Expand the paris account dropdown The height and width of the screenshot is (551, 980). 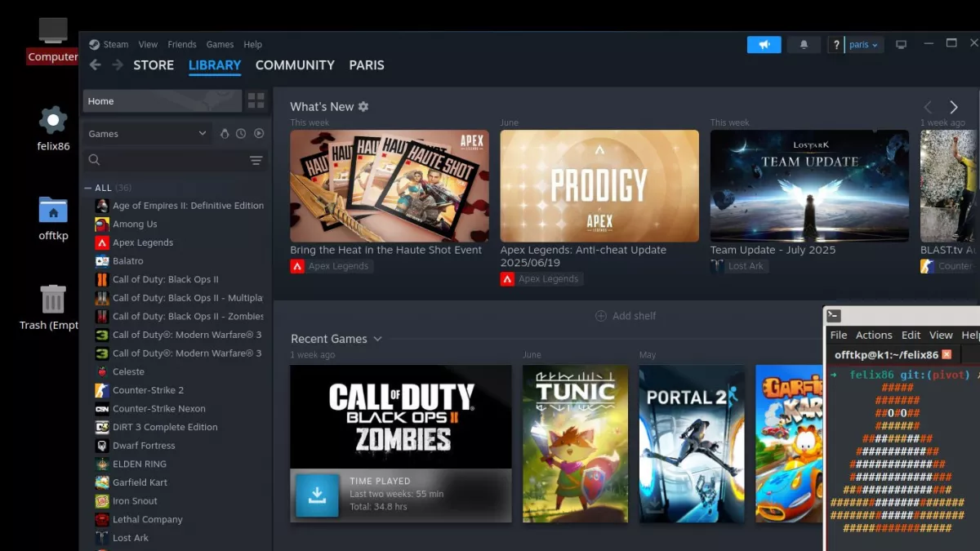pyautogui.click(x=863, y=45)
